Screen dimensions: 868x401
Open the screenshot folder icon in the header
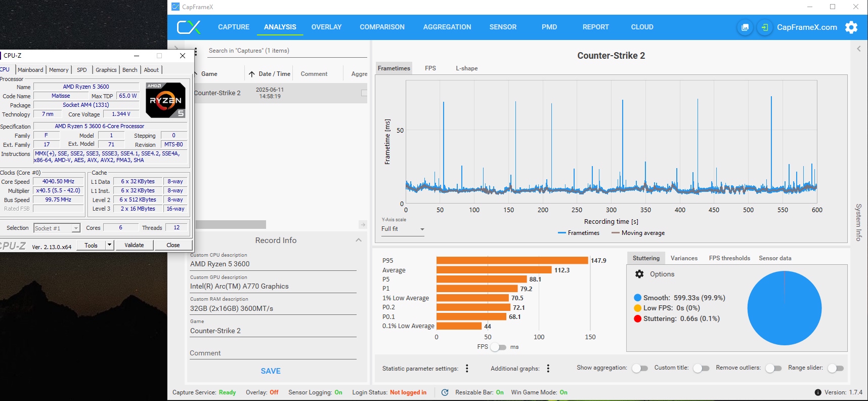point(745,27)
